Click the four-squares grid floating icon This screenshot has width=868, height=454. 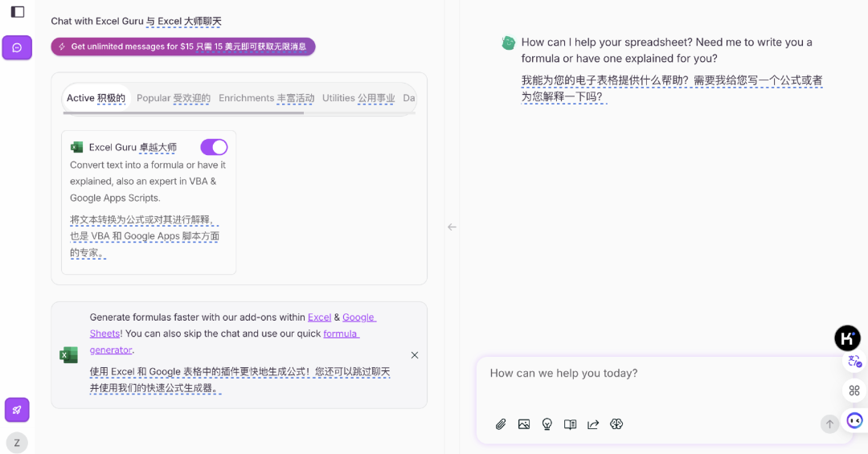pyautogui.click(x=854, y=391)
